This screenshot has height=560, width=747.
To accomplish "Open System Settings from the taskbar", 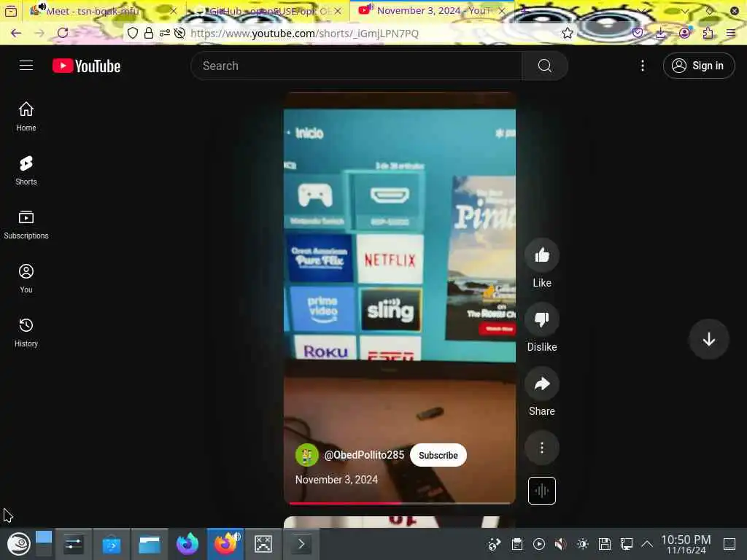I will click(x=74, y=544).
